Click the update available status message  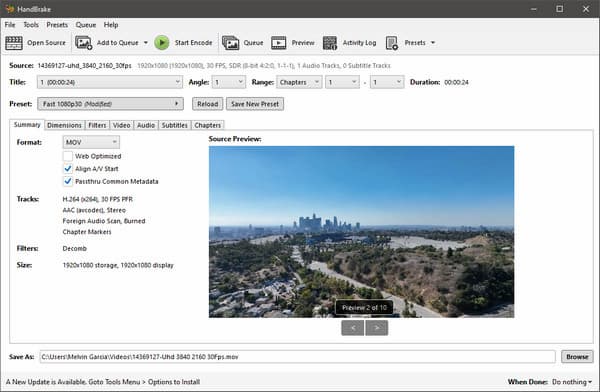click(103, 382)
